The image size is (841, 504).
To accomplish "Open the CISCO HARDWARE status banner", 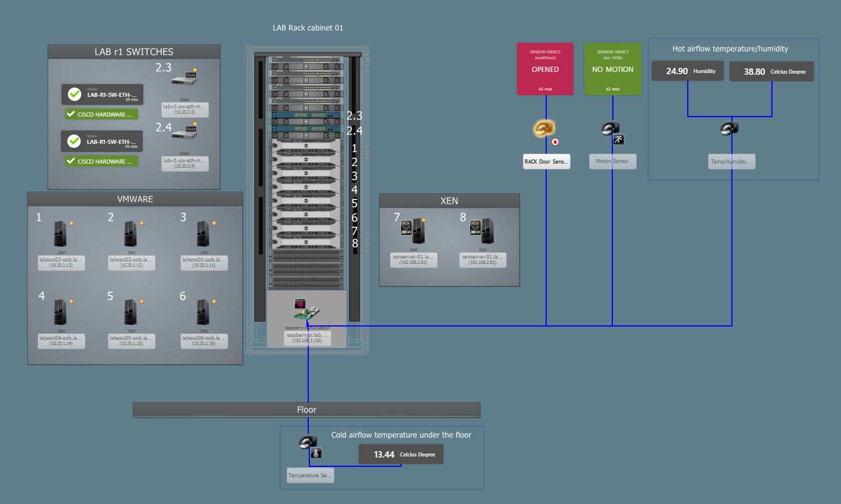I will 100,114.
